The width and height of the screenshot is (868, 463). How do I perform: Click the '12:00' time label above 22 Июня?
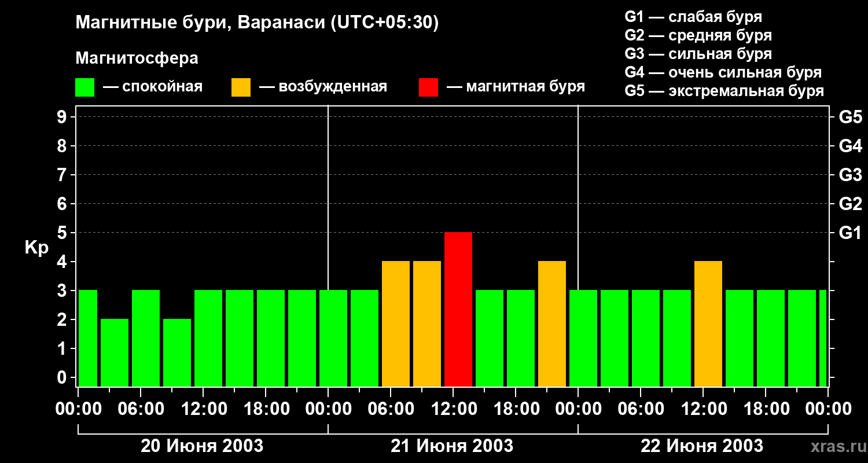703,409
